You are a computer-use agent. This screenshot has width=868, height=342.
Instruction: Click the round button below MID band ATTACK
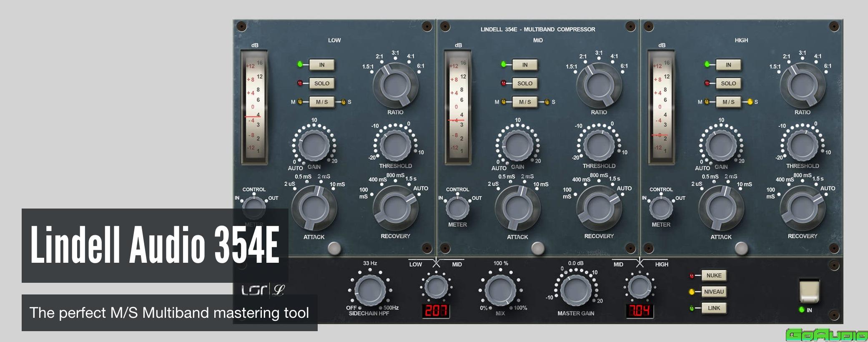pos(538,248)
